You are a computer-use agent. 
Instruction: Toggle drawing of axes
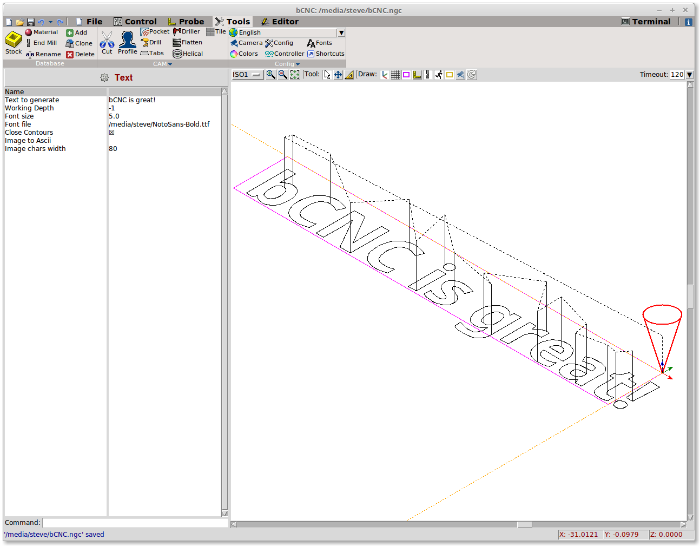pyautogui.click(x=384, y=75)
